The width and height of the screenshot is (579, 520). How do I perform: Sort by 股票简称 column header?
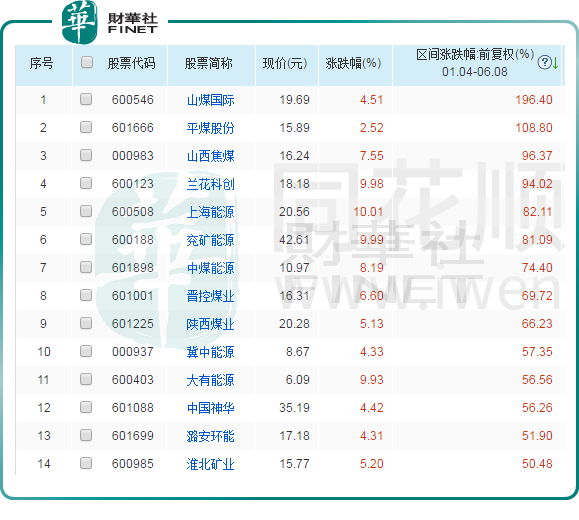[x=209, y=63]
